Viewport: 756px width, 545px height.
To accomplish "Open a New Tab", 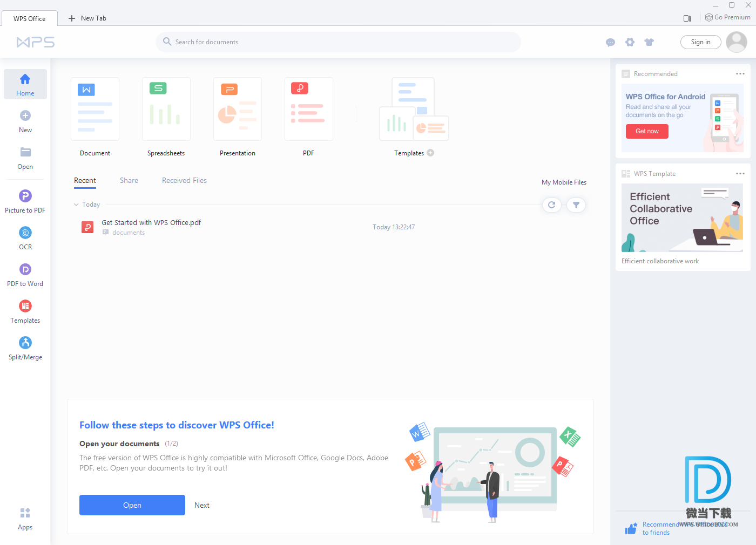I will click(x=87, y=18).
